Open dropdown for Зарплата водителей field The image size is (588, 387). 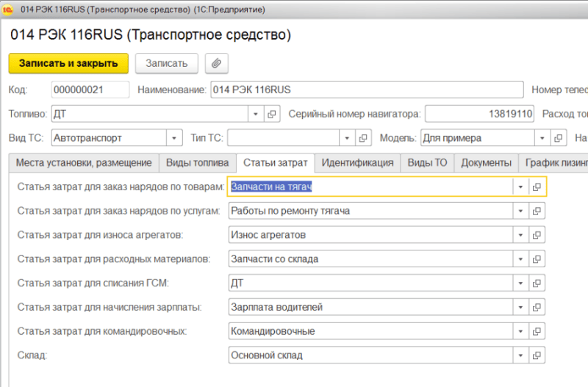coord(520,307)
